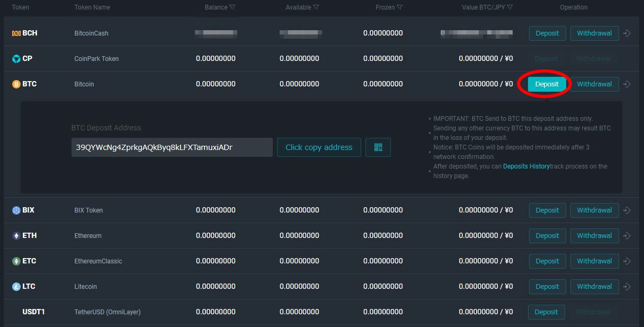644x327 pixels.
Task: Click the BIX Token name
Action: [x=88, y=210]
